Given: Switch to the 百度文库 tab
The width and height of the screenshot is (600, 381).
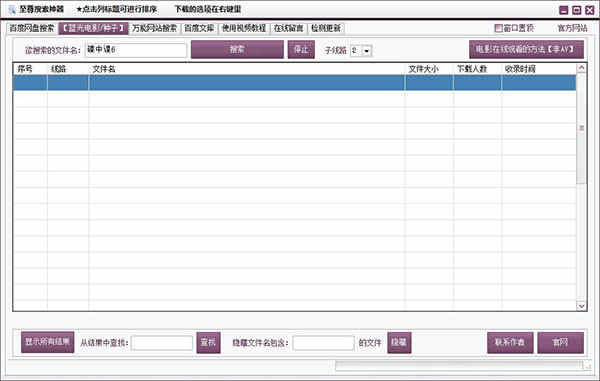Looking at the screenshot, I should point(199,28).
